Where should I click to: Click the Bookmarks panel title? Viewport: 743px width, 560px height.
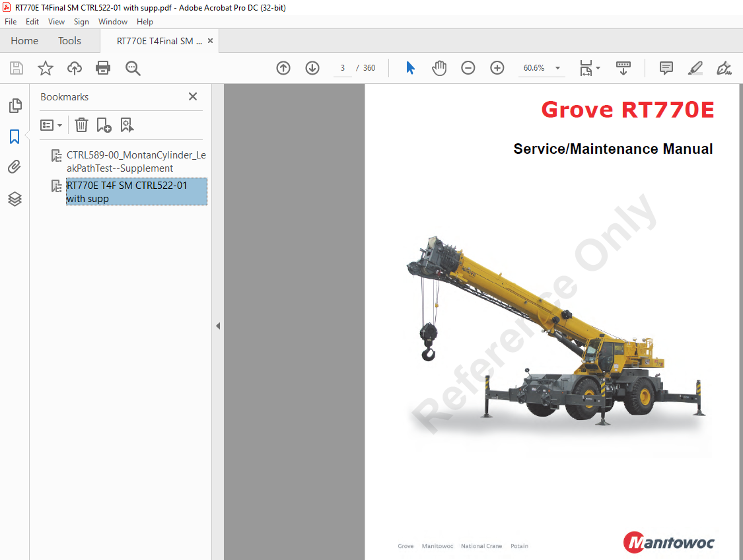point(65,97)
